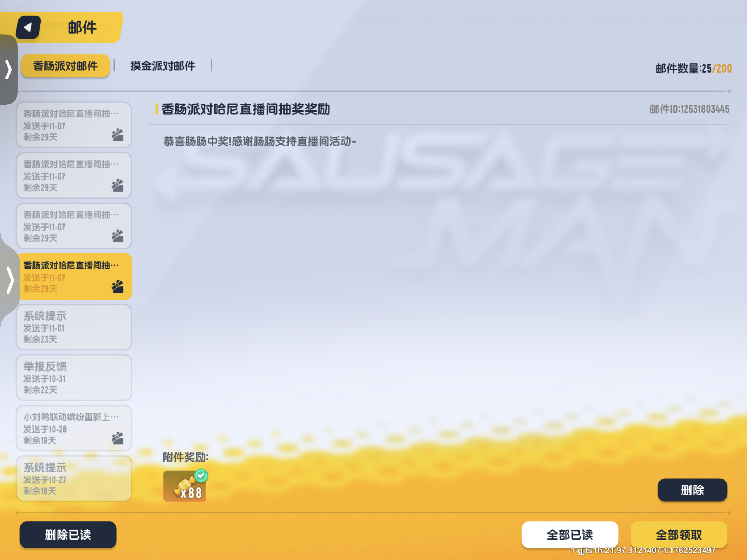Viewport: 747px width, 560px height.
Task: Open the 系统提示 mail sent 11-01
Action: pyautogui.click(x=74, y=327)
